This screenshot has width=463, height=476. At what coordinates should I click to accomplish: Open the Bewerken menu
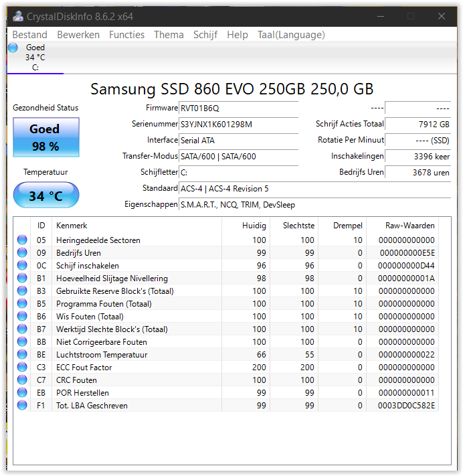point(78,35)
